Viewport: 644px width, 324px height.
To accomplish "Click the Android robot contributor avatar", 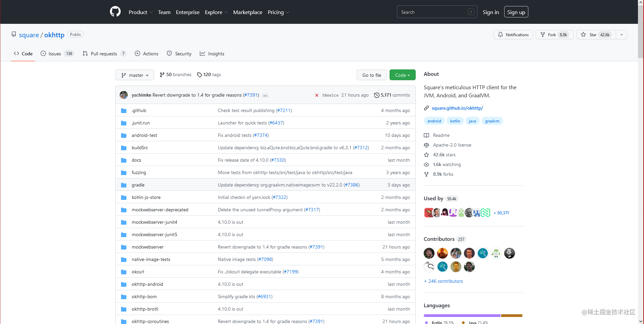I will 496,253.
